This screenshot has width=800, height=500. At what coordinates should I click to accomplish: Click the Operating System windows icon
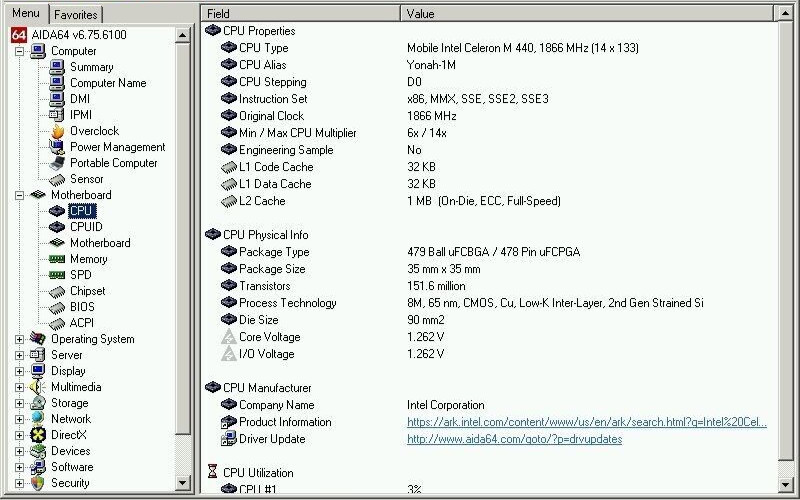coord(38,338)
